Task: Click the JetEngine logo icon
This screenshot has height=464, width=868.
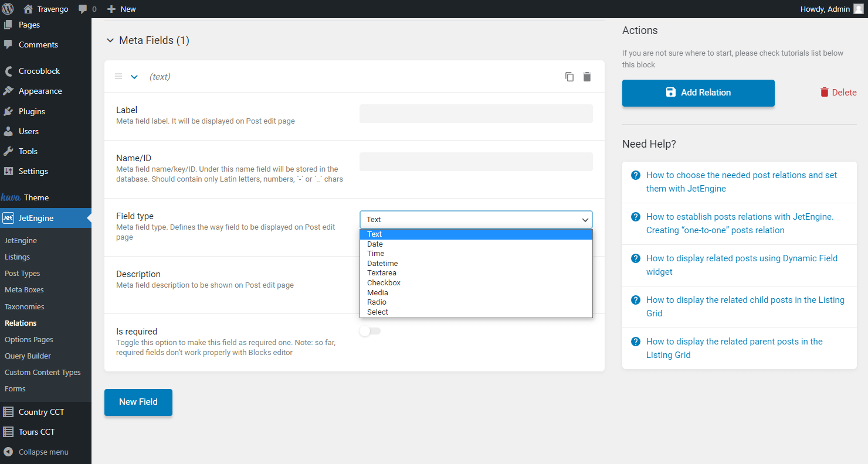Action: click(8, 218)
